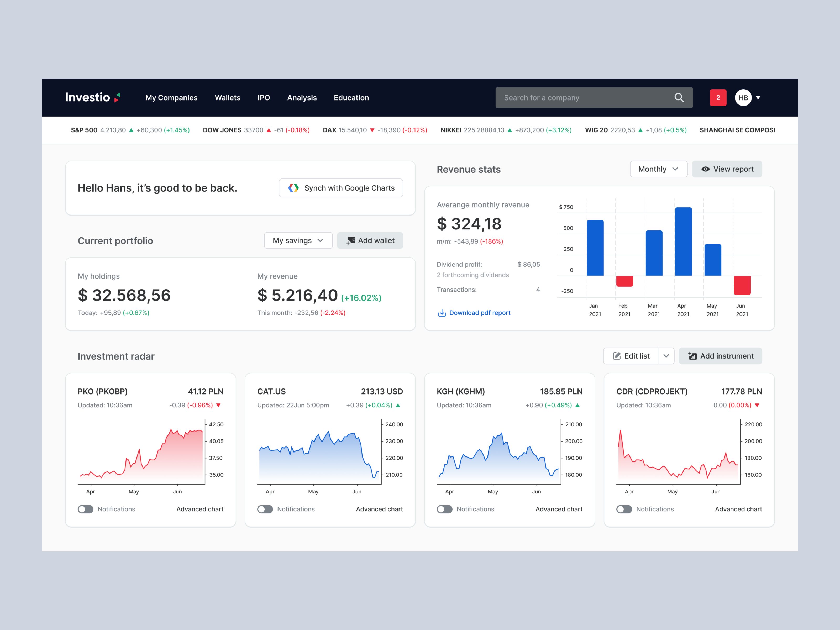Enable notifications for PKO (PKOBP)
840x630 pixels.
tap(85, 509)
